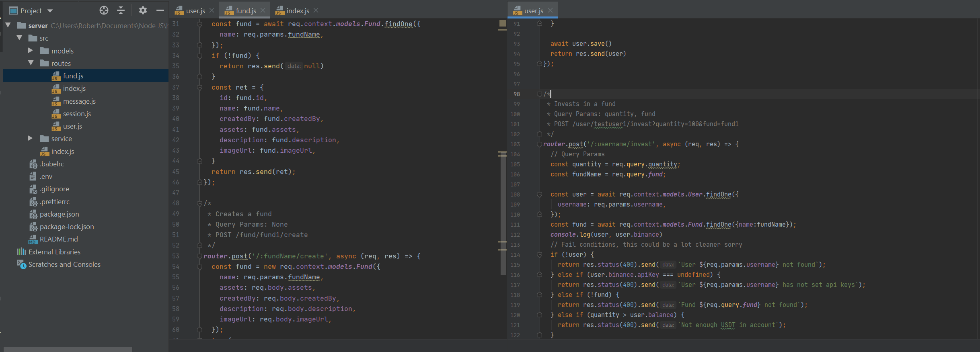980x352 pixels.
Task: Close the right-pane user.js tab
Action: coord(551,10)
